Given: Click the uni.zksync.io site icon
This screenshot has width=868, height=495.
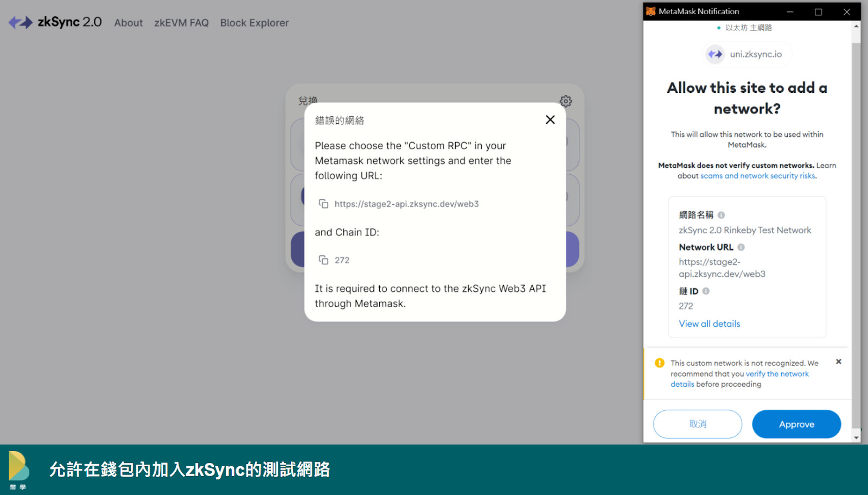Looking at the screenshot, I should click(715, 54).
